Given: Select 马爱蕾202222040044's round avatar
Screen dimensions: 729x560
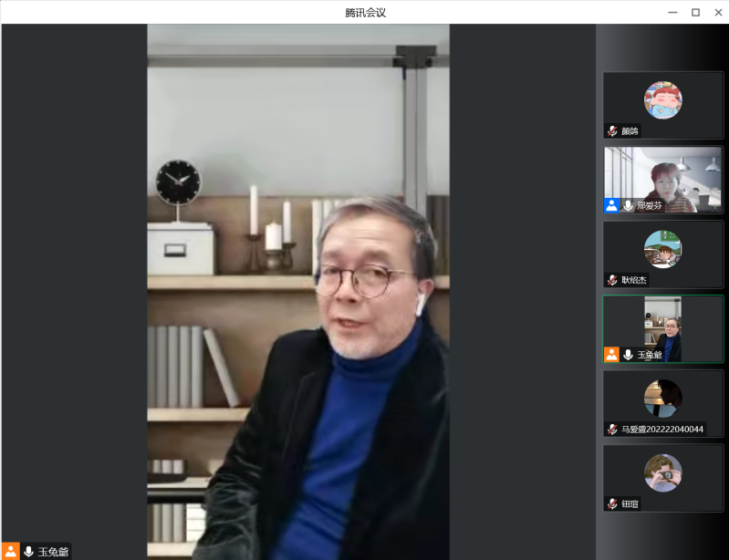Looking at the screenshot, I should [x=662, y=399].
